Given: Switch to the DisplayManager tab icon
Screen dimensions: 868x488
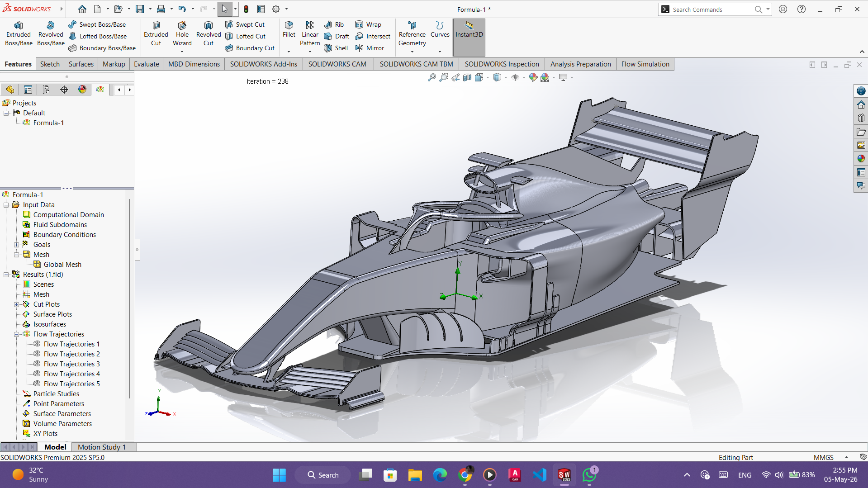Looking at the screenshot, I should (82, 90).
